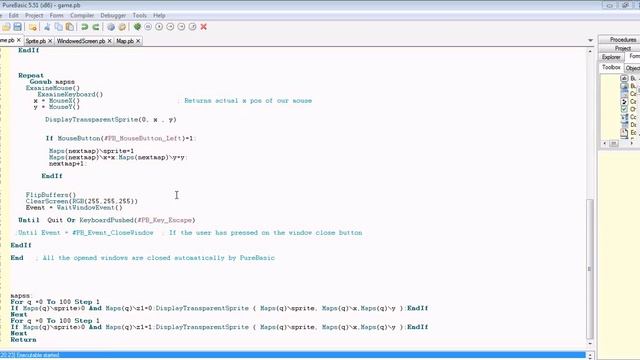This screenshot has width=640, height=360.
Task: Close the Map.pb tab
Action: pos(138,41)
